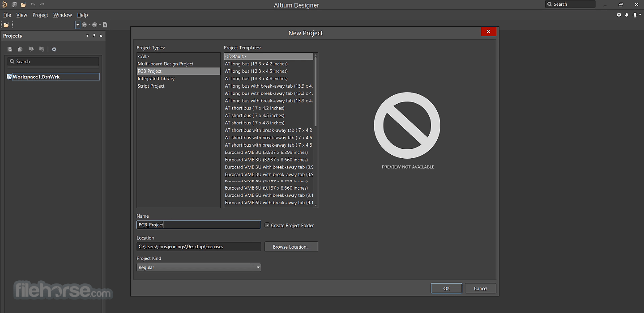Open the Window menu
Screen dimensions: 644x313
(63, 15)
